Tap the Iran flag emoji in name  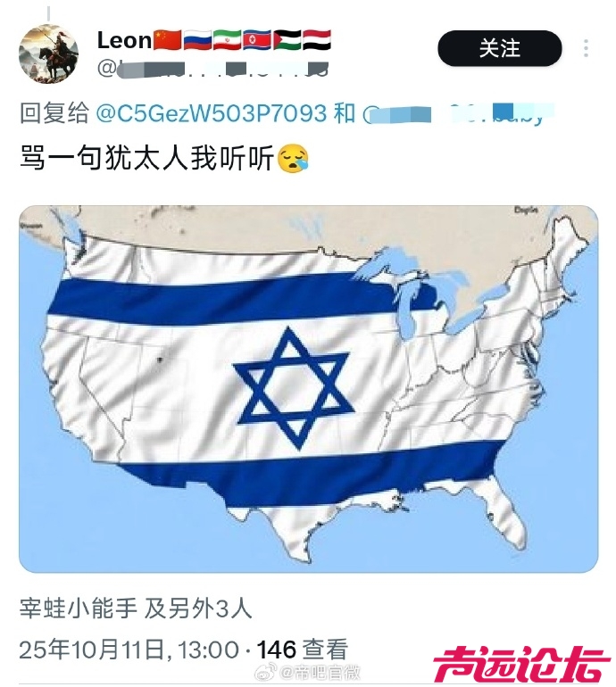point(227,40)
